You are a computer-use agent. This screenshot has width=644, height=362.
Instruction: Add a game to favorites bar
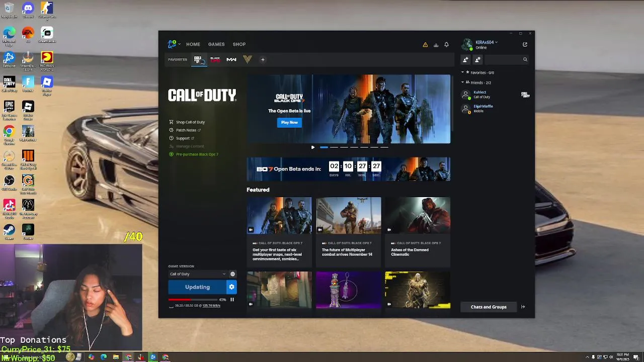pos(263,59)
